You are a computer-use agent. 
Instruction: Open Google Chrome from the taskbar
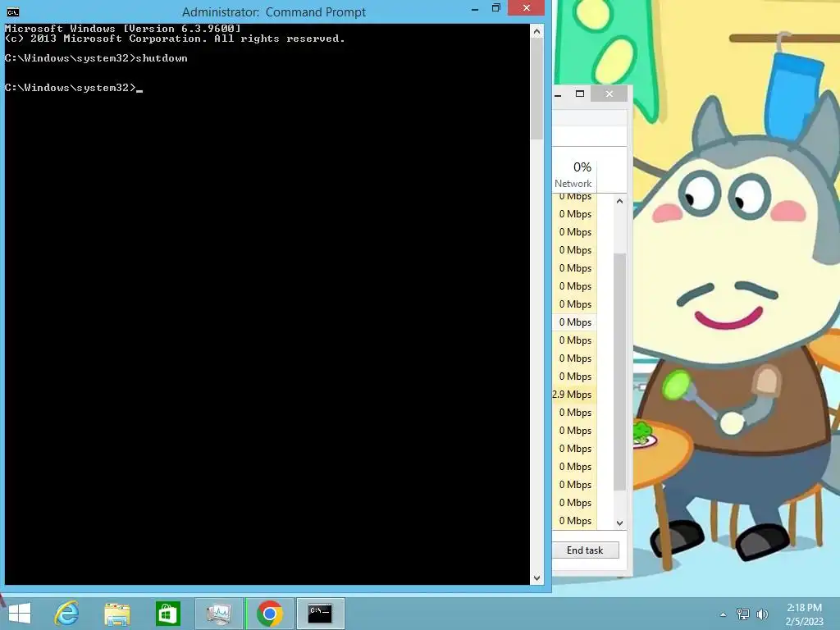point(269,614)
